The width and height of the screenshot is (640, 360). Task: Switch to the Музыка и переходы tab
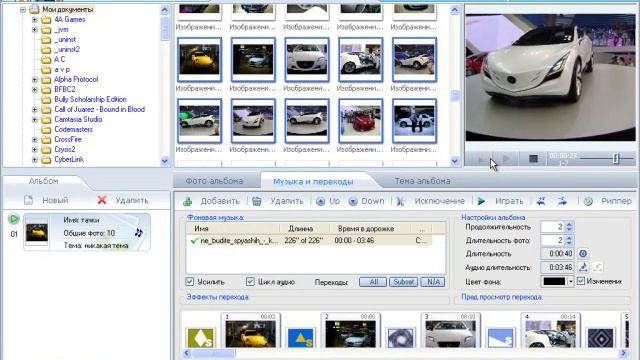click(x=313, y=181)
